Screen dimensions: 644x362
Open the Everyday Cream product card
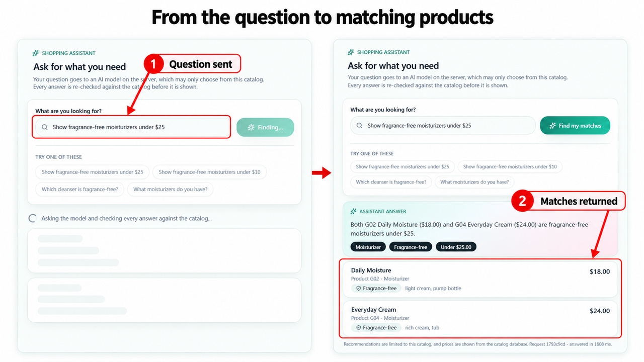pyautogui.click(x=480, y=318)
